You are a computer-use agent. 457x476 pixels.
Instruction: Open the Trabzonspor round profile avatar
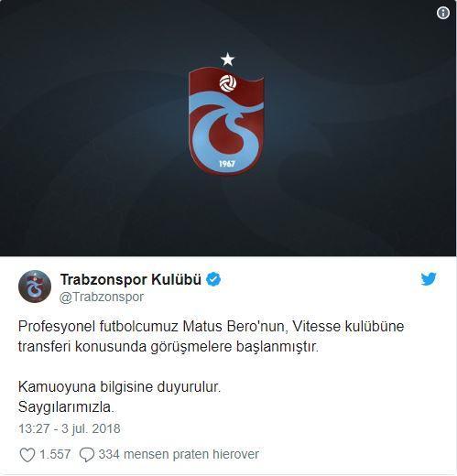coord(35,287)
